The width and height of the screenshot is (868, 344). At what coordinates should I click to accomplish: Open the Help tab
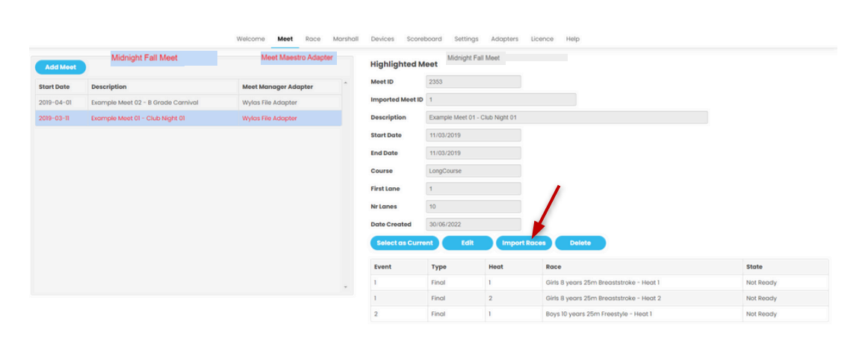[572, 39]
